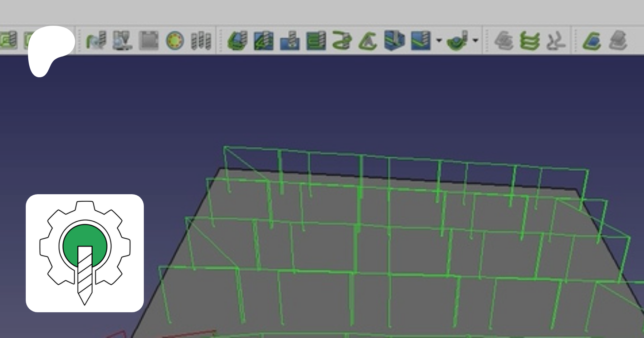Open the Inspect G-code tool
The image size is (644, 338).
pyautogui.click(x=96, y=40)
